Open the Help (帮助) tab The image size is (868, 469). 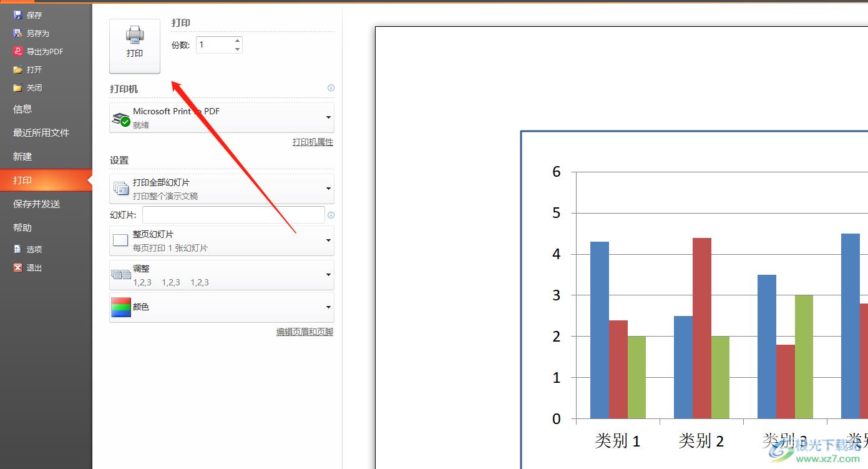(x=46, y=228)
